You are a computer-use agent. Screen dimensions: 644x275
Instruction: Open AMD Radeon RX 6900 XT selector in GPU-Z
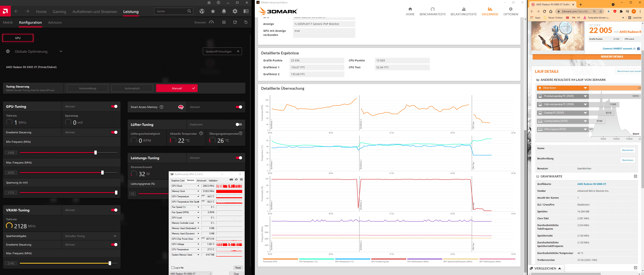point(191,273)
